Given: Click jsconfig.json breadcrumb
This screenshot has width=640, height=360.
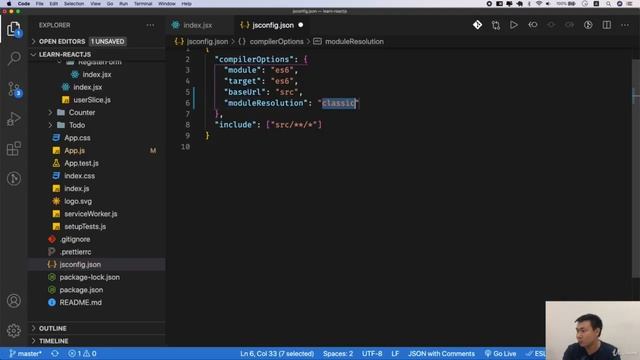Looking at the screenshot, I should pos(207,42).
